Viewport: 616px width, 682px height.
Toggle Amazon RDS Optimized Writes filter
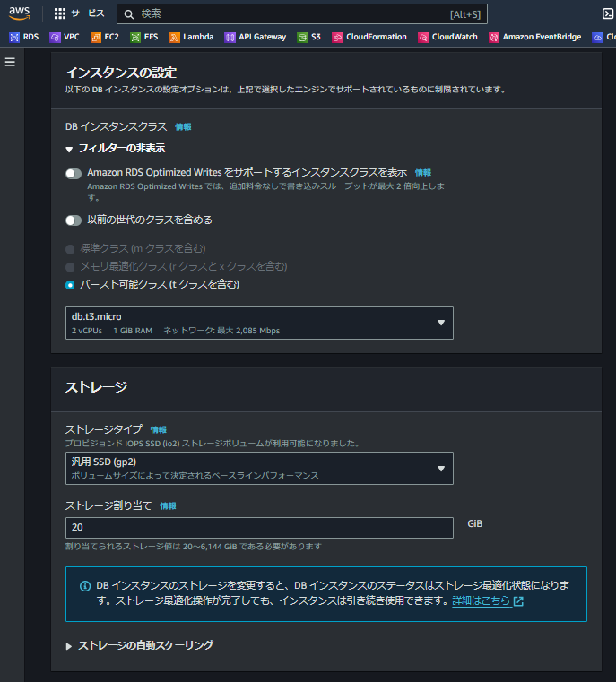pyautogui.click(x=74, y=174)
